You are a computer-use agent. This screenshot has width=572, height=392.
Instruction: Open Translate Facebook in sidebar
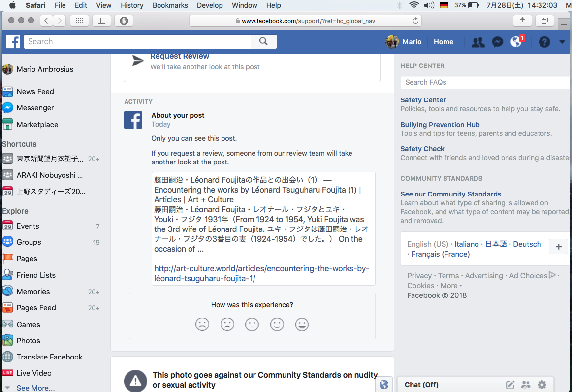(x=50, y=357)
